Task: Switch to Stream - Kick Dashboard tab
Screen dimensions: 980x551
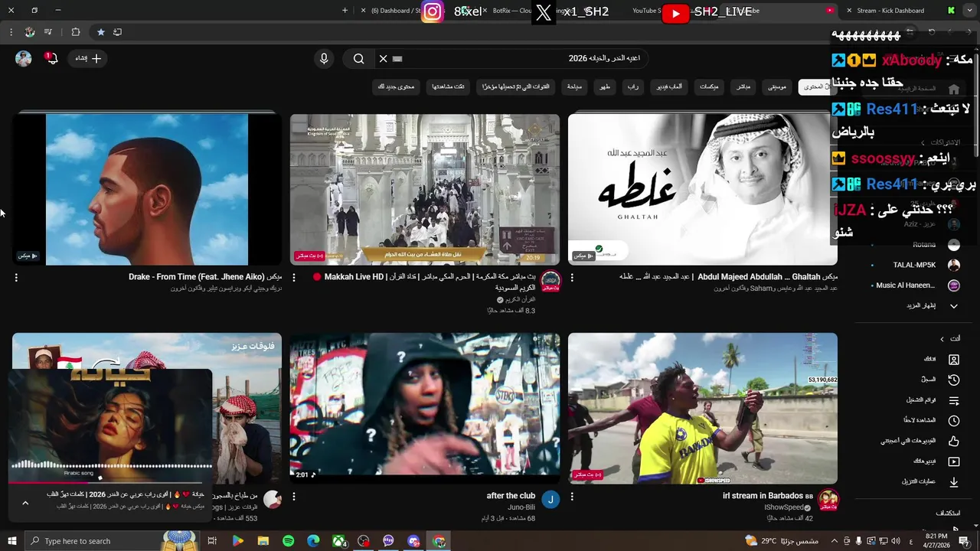Action: pos(890,11)
